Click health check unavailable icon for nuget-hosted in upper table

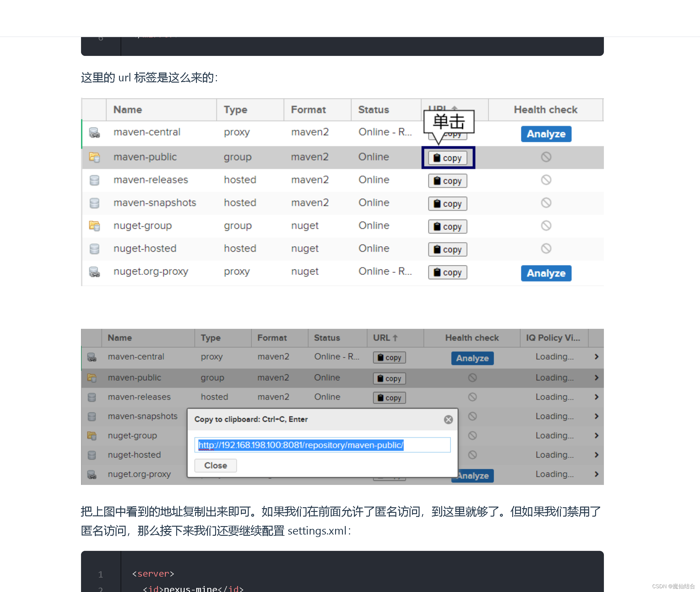click(x=546, y=248)
